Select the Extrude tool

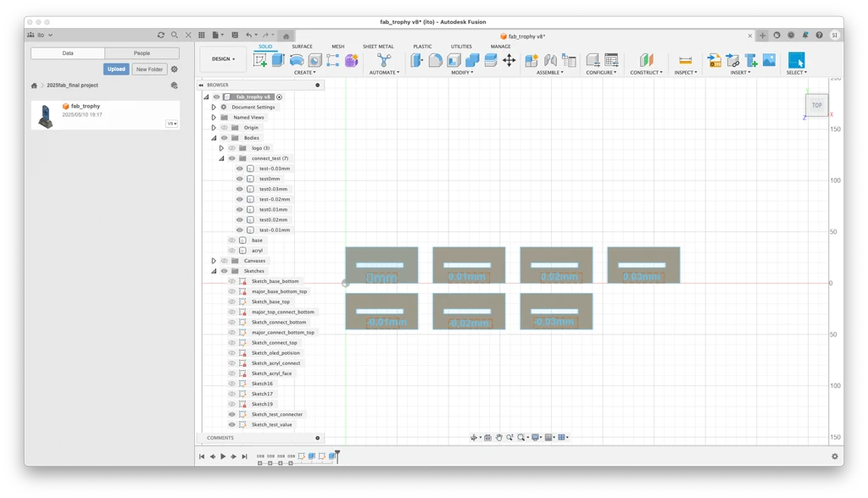pos(278,60)
